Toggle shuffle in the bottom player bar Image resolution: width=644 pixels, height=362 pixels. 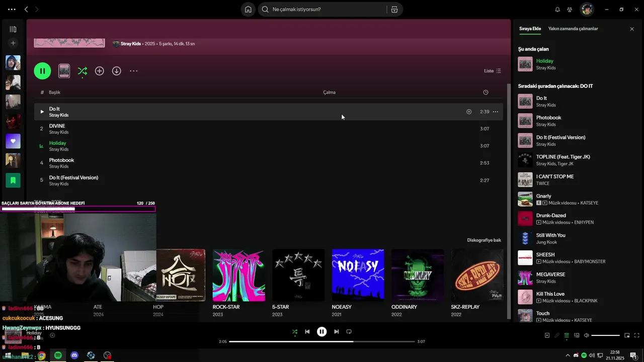(x=295, y=331)
